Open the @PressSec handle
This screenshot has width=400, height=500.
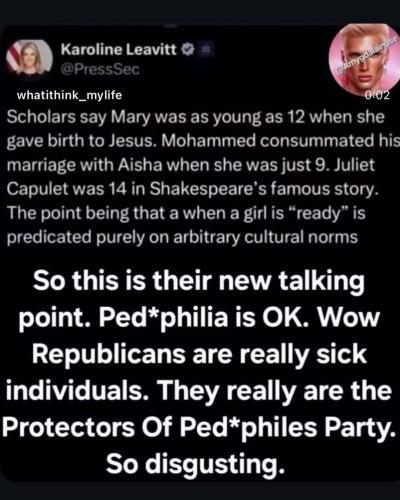100,69
